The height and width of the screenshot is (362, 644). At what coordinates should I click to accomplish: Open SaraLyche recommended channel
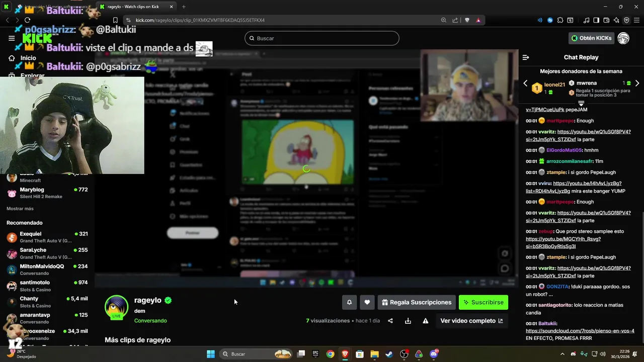(x=47, y=253)
